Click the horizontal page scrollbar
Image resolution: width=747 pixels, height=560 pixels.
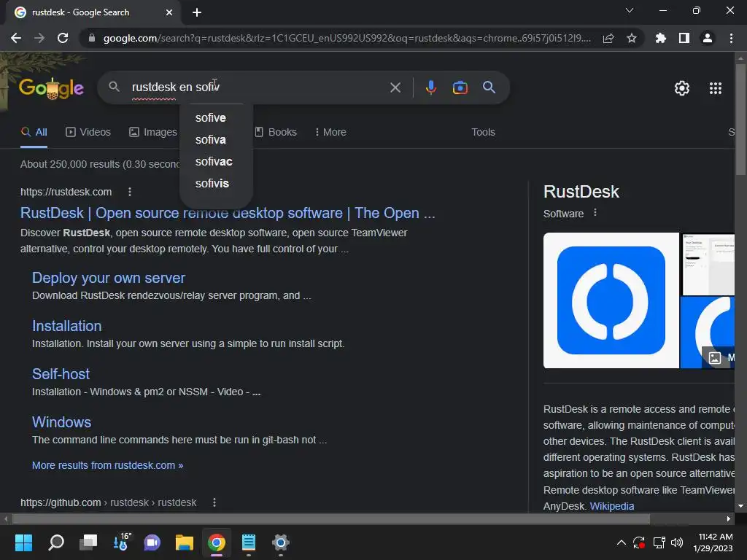[331, 518]
